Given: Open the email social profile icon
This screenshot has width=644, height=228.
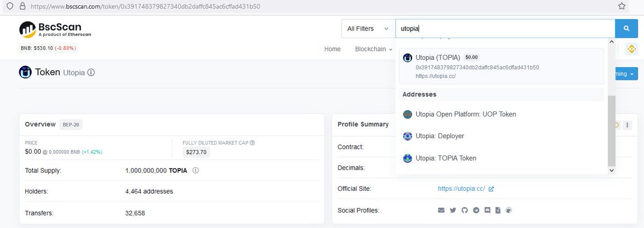Looking at the screenshot, I should (x=441, y=210).
